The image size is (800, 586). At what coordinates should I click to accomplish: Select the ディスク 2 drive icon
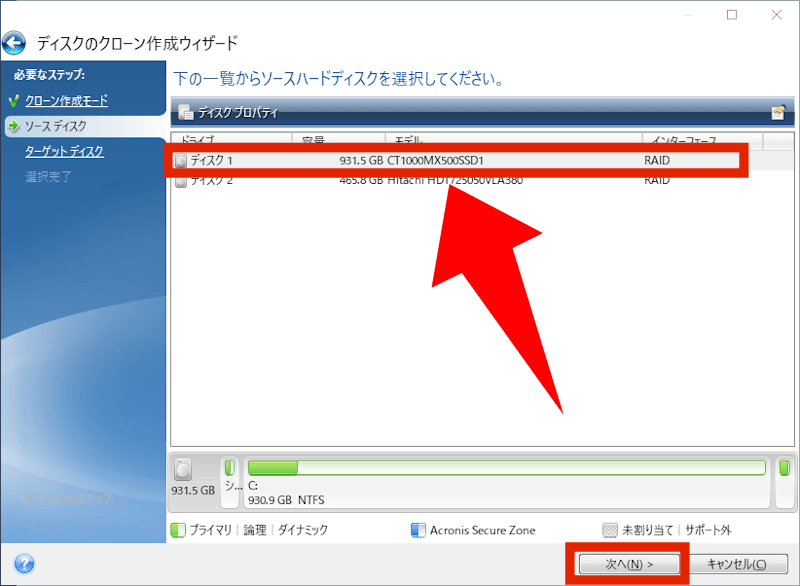pos(181,182)
